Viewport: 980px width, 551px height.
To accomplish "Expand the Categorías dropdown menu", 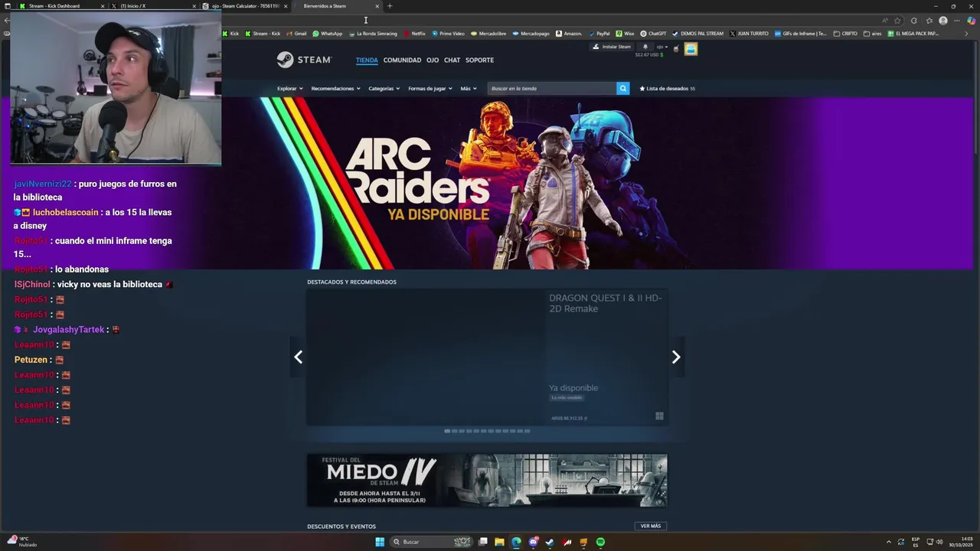I will pos(384,88).
